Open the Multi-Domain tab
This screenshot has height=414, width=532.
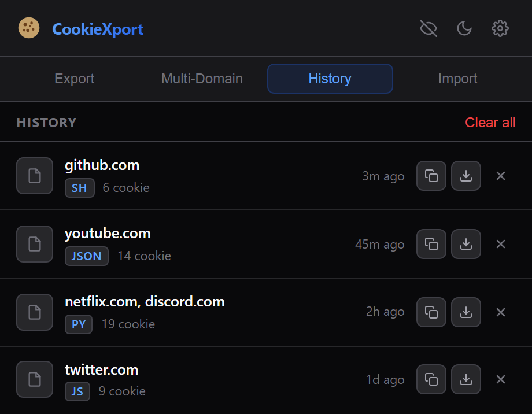click(x=202, y=79)
